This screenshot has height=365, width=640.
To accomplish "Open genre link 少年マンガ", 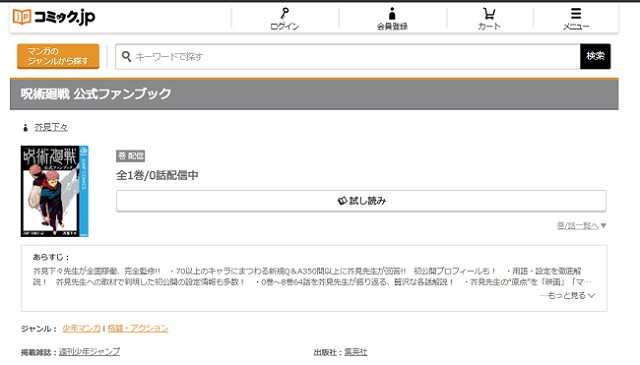I will 81,328.
